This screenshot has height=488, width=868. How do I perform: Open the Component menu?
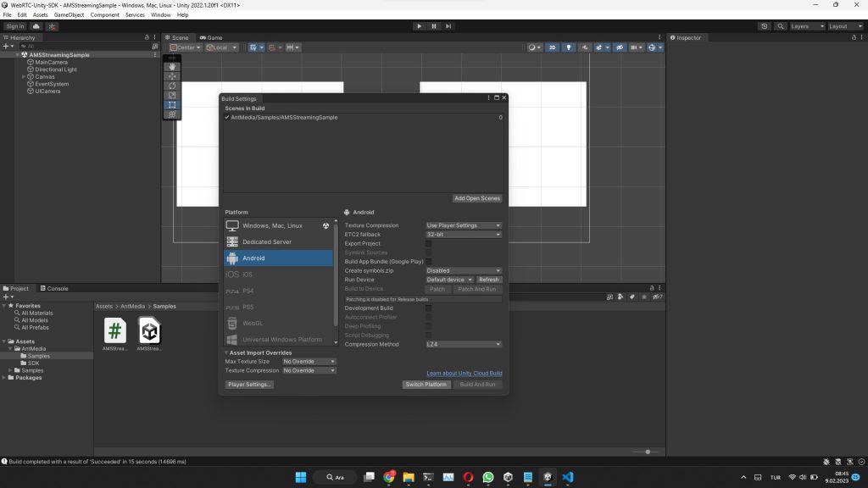[104, 15]
